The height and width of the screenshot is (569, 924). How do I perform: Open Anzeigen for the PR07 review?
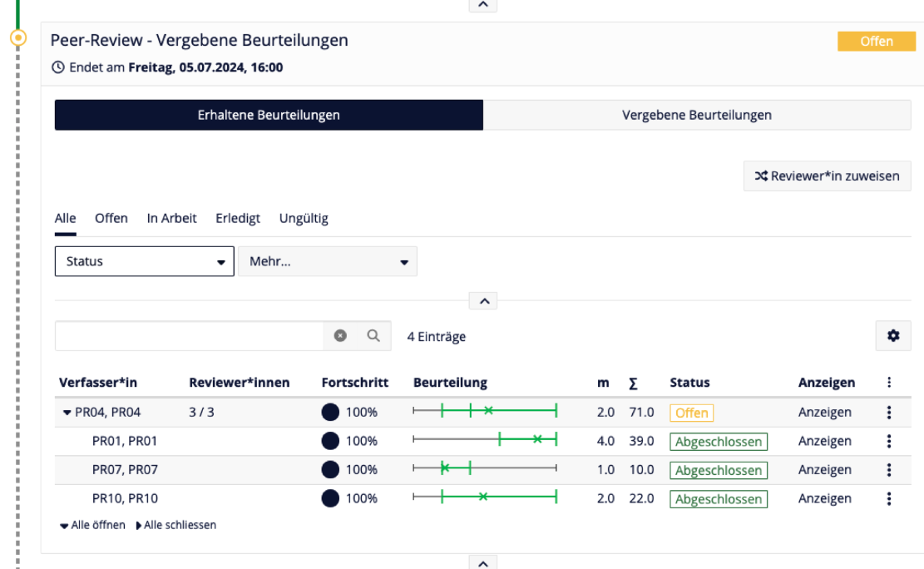(824, 469)
